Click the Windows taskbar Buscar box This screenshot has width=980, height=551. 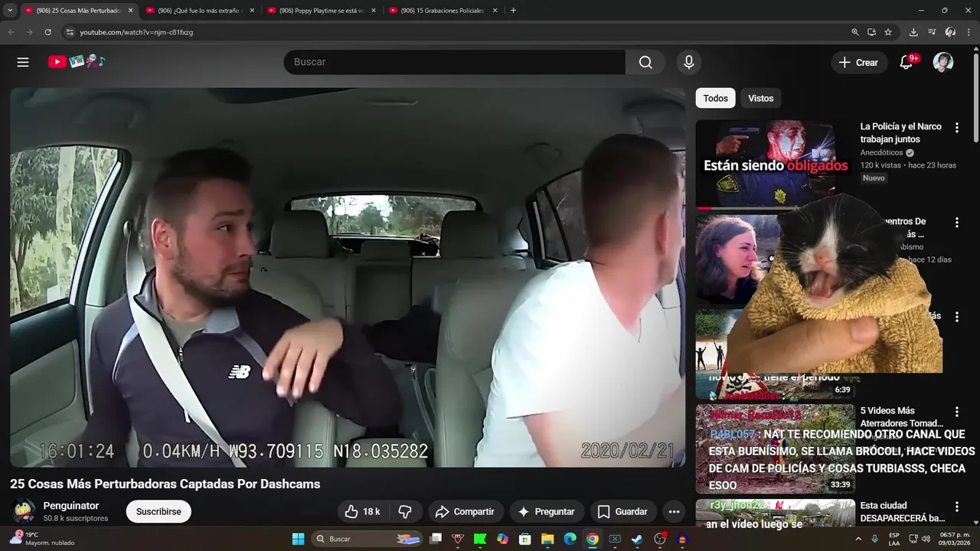coord(367,539)
